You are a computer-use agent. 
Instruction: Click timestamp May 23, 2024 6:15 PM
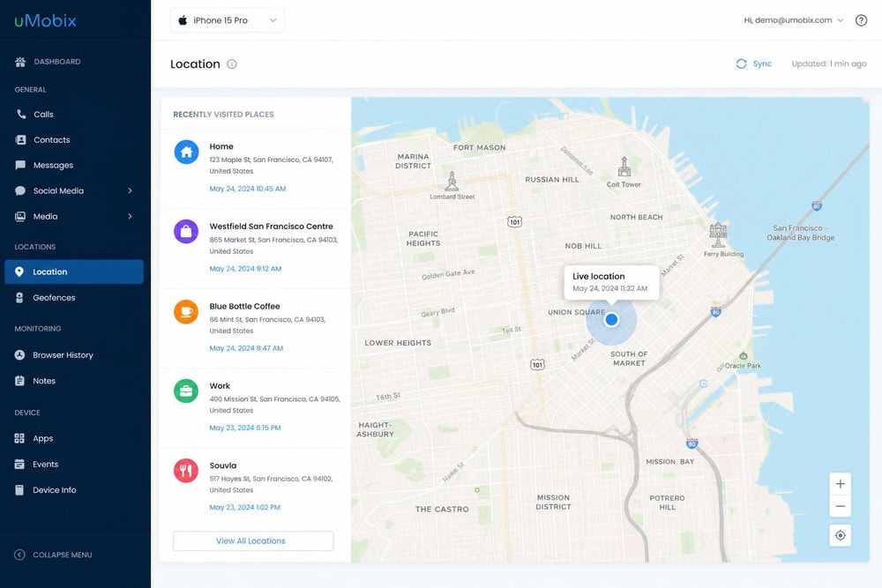coord(245,428)
